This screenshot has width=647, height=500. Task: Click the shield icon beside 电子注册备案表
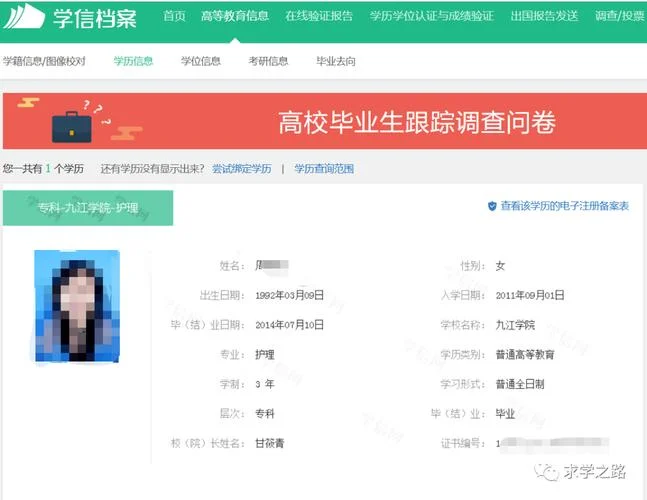pyautogui.click(x=492, y=206)
